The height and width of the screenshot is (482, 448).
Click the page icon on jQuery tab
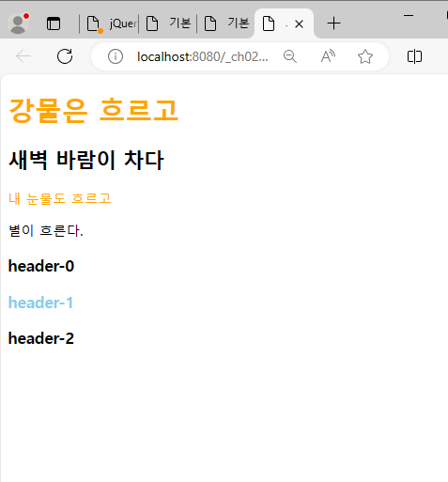(x=93, y=24)
